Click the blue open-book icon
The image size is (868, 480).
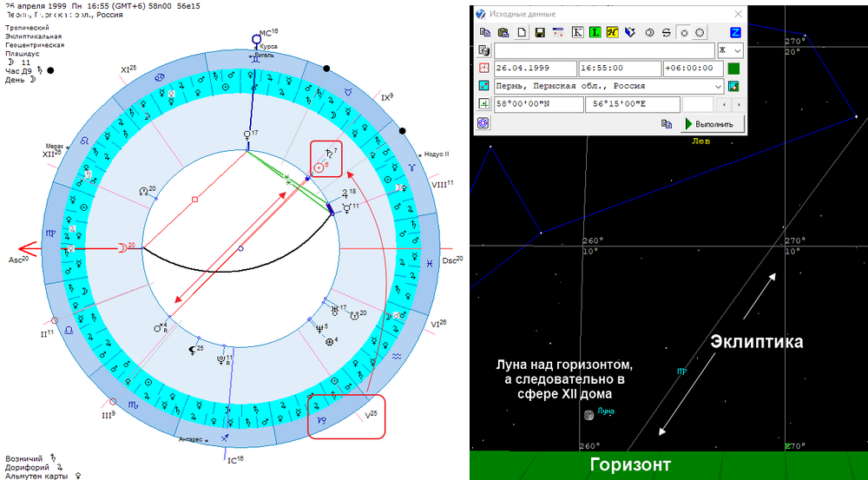point(629,32)
